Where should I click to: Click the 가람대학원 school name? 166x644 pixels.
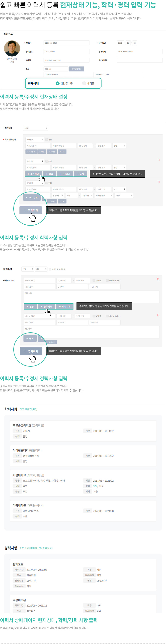(19, 505)
